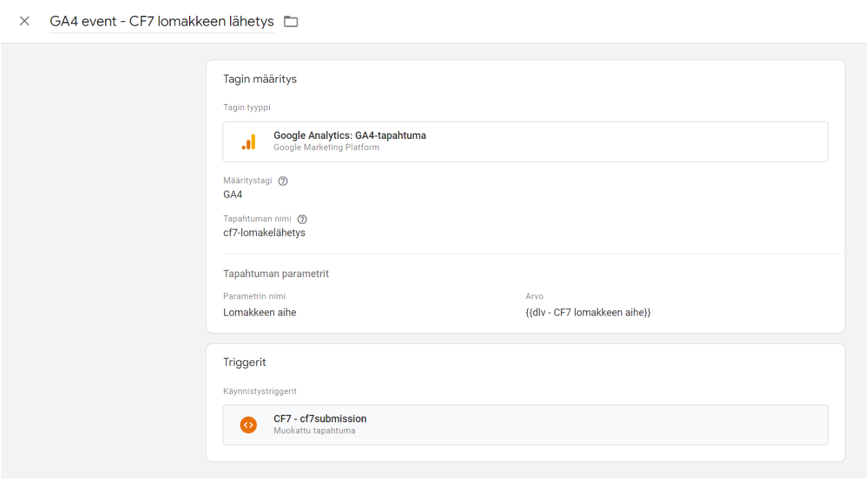Collapse the Tapahtuman parametrit section
The image size is (868, 481).
pos(276,274)
